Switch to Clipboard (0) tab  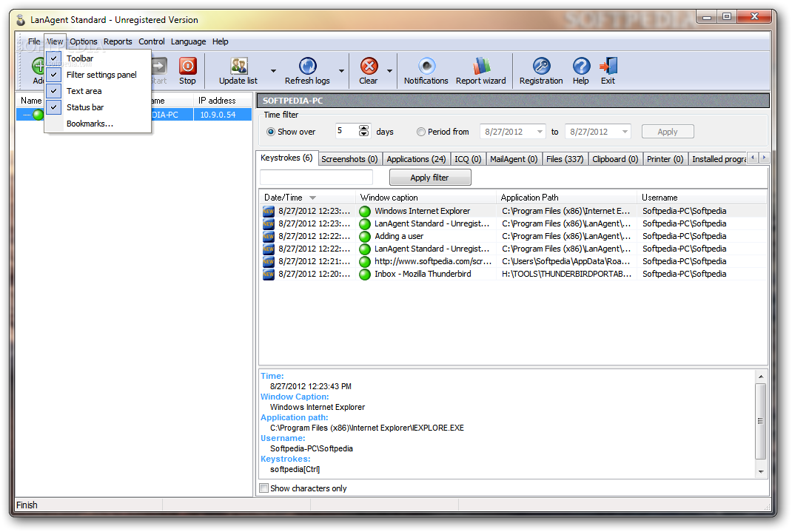[x=615, y=159]
